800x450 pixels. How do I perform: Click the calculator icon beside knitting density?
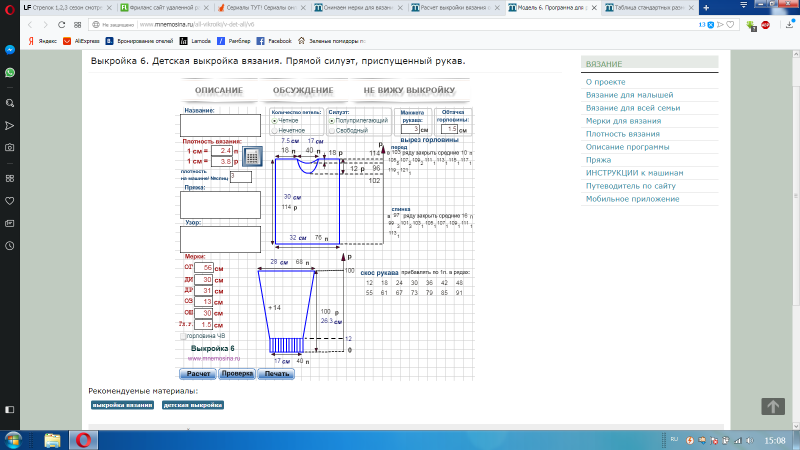253,156
